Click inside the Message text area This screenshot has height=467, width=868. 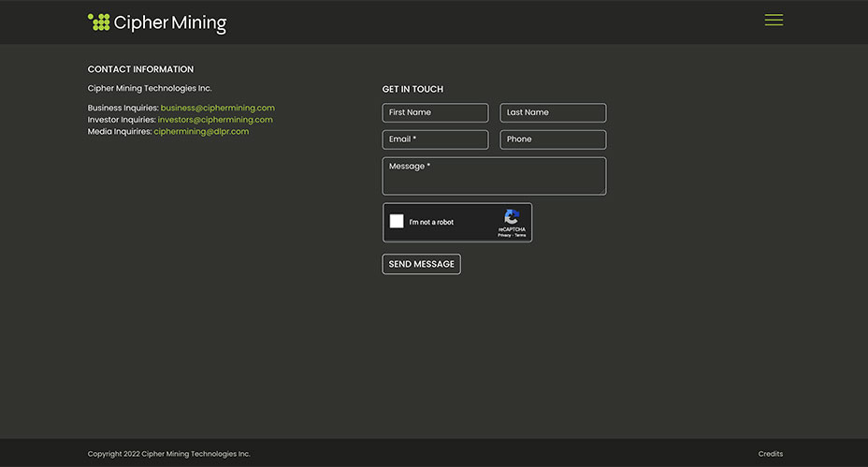[494, 176]
